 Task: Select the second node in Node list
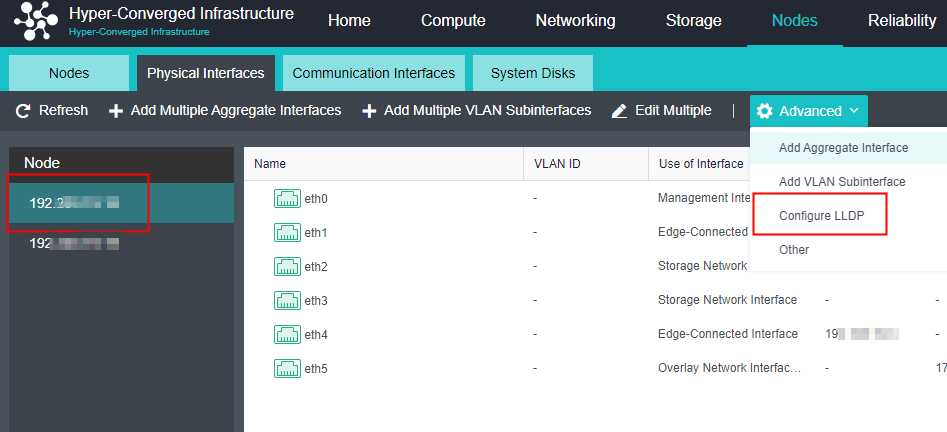[x=74, y=243]
